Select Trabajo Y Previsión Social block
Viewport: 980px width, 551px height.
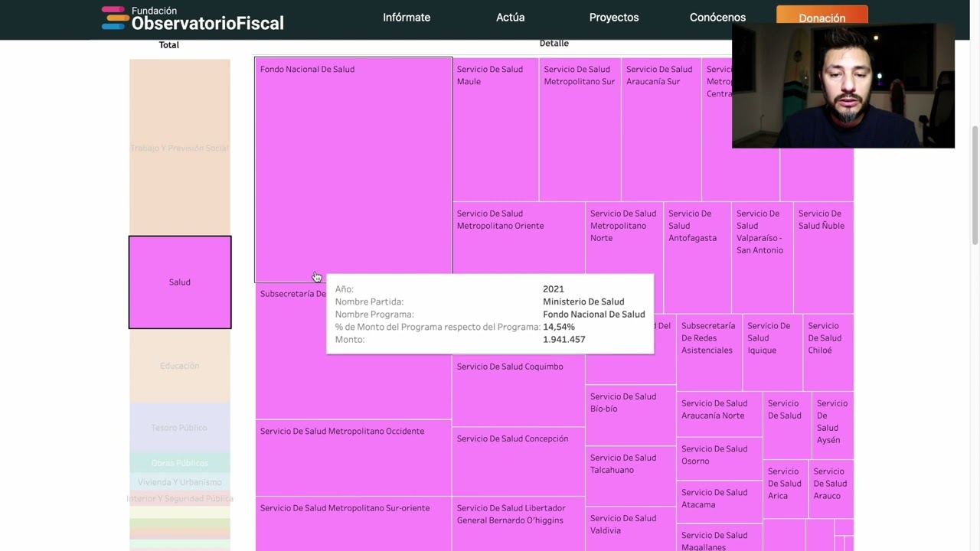(180, 148)
